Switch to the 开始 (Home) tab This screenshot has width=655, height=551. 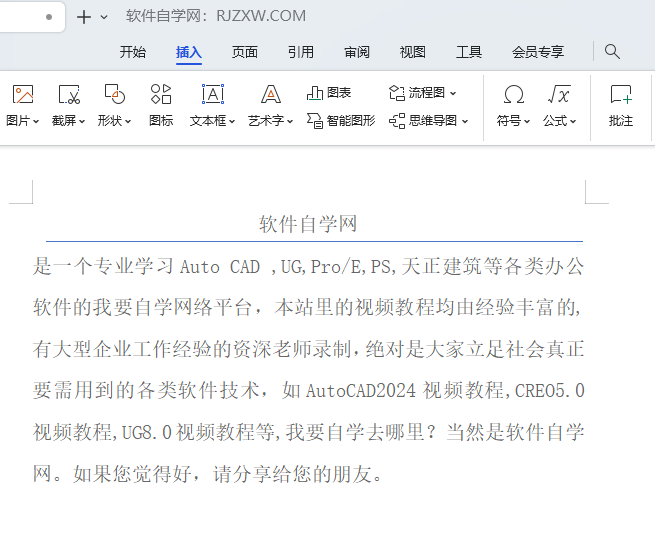coord(133,52)
